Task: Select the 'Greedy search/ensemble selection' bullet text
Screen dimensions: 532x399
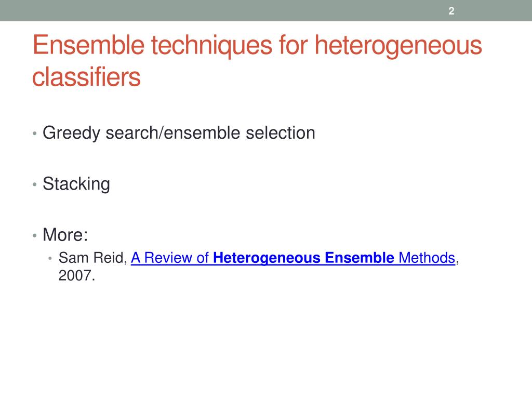Action: [x=179, y=132]
